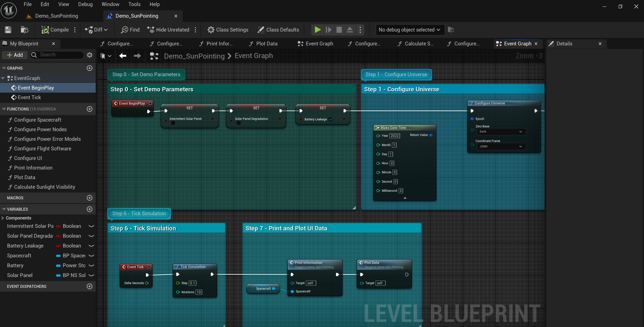Open Coordinate Frame dropdown showing J2000
Image resolution: width=644 pixels, height=327 pixels.
tap(501, 146)
